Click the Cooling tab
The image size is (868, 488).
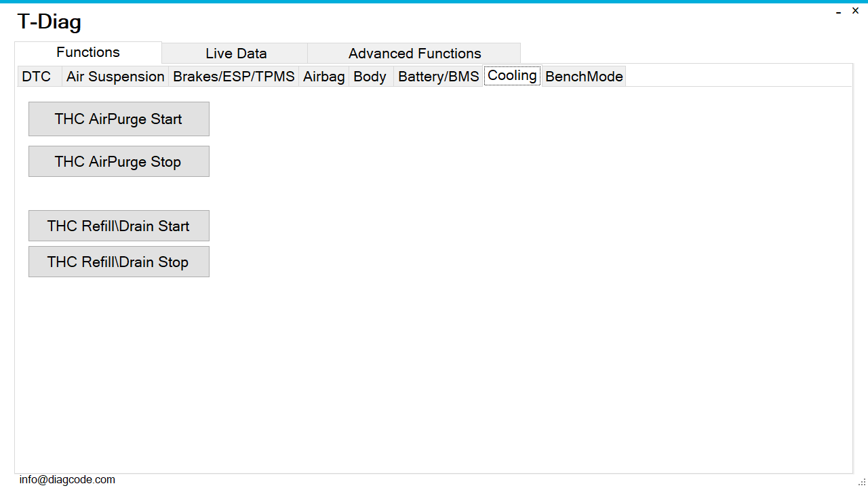[x=512, y=76]
